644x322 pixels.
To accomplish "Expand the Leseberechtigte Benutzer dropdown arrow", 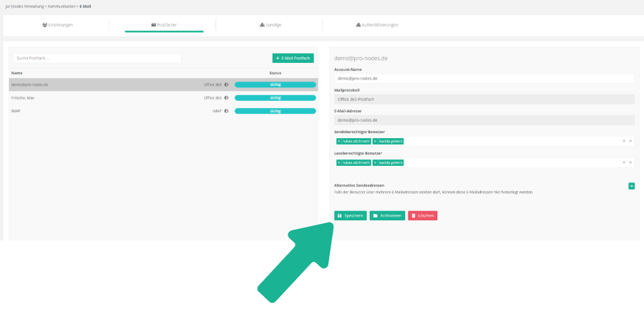I will coord(630,163).
